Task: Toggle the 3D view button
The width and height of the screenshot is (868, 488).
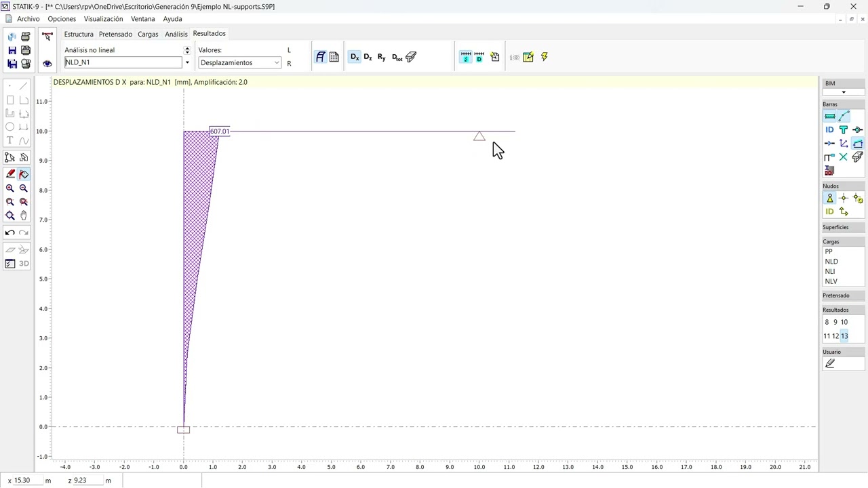Action: (x=24, y=264)
